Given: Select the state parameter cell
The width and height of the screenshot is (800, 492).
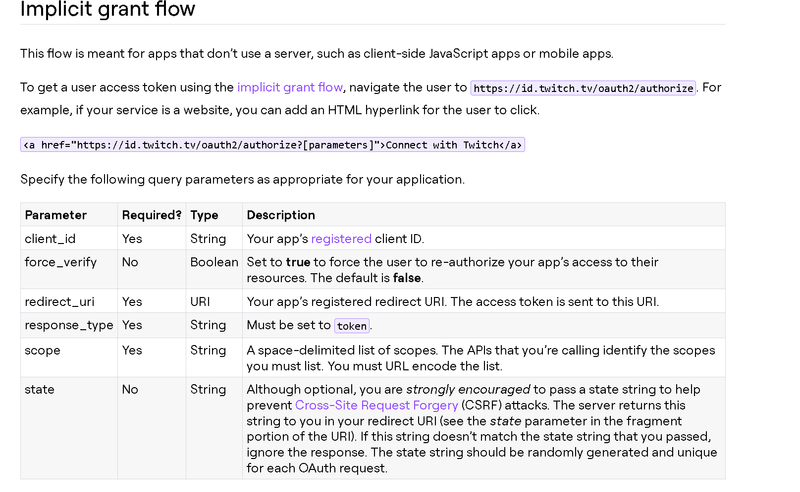Looking at the screenshot, I should pyautogui.click(x=40, y=389).
